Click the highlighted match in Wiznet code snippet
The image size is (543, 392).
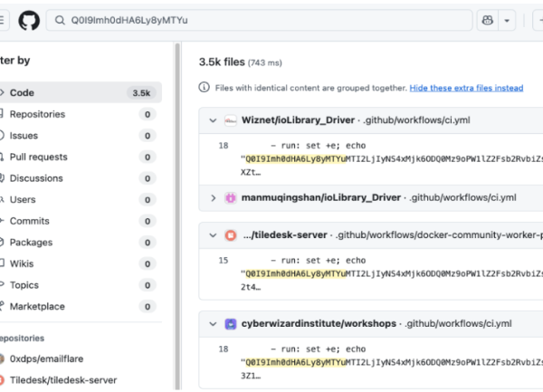coord(296,159)
